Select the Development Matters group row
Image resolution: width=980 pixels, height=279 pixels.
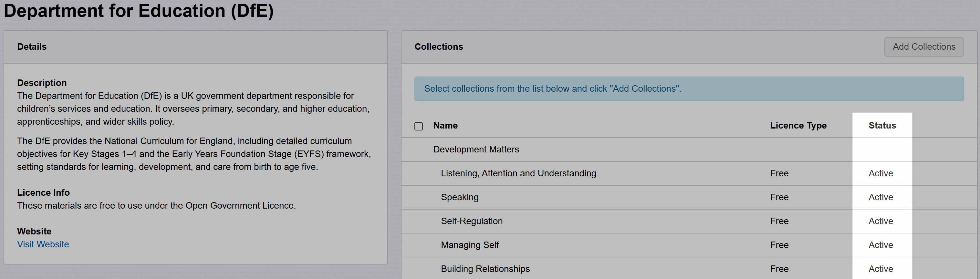(476, 150)
